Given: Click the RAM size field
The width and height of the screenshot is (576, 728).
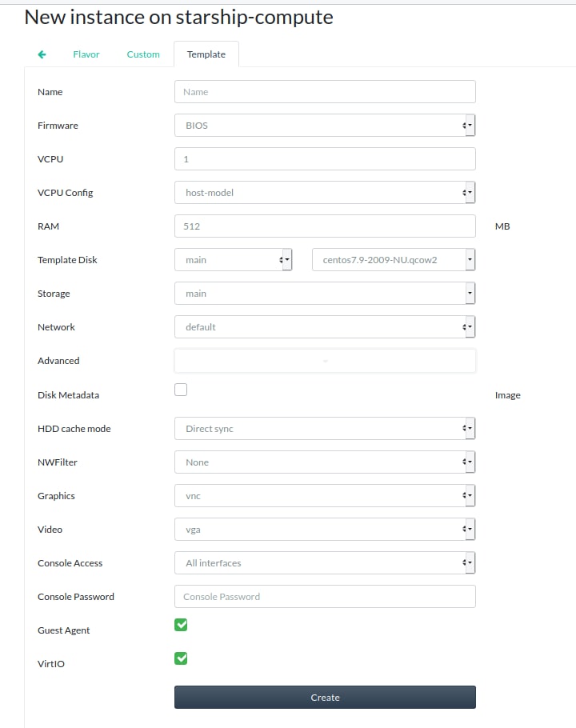Looking at the screenshot, I should tap(325, 226).
